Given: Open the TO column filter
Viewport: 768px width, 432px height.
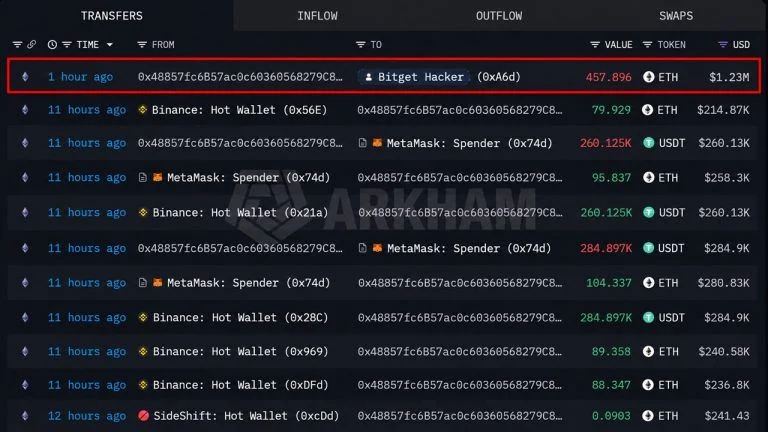Looking at the screenshot, I should click(360, 45).
